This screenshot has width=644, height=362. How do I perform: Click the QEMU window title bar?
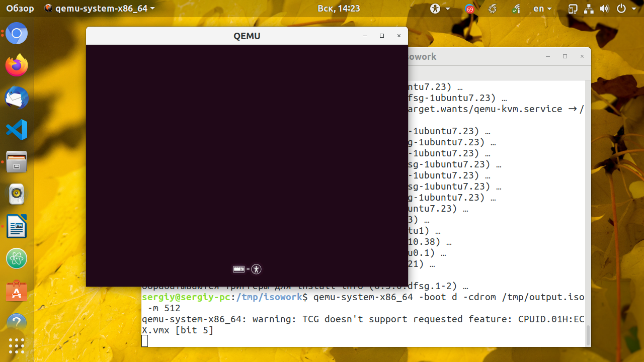[x=247, y=36]
